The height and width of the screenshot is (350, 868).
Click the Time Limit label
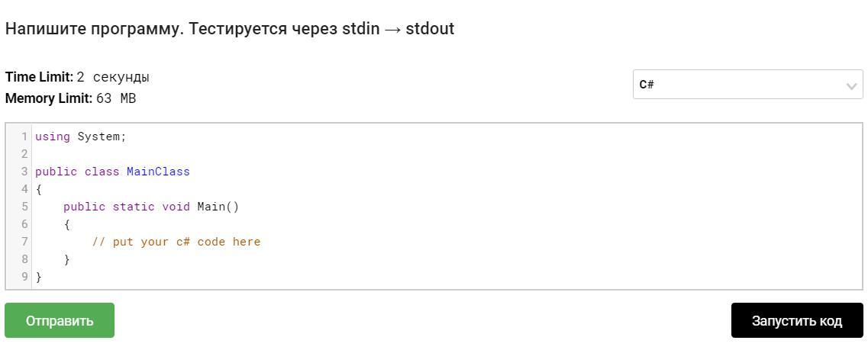tap(39, 77)
